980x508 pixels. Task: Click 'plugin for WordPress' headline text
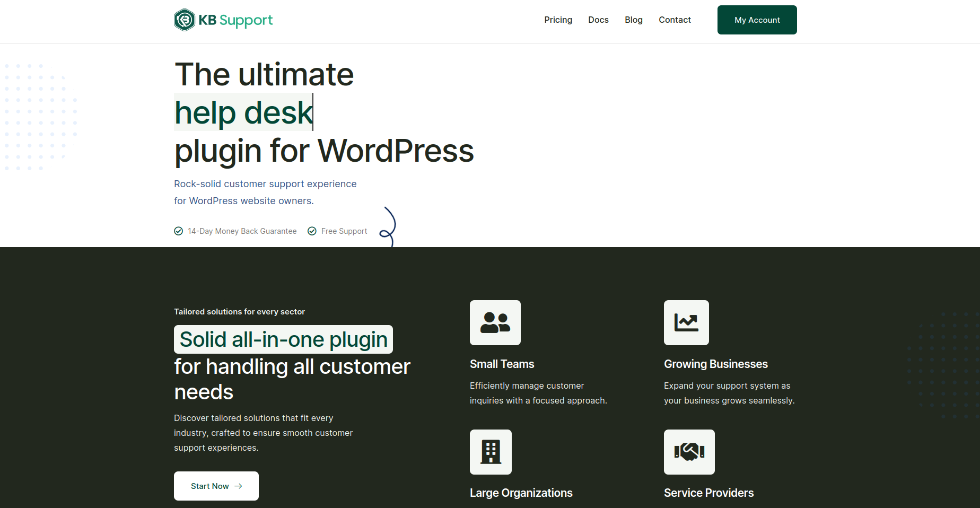[324, 151]
